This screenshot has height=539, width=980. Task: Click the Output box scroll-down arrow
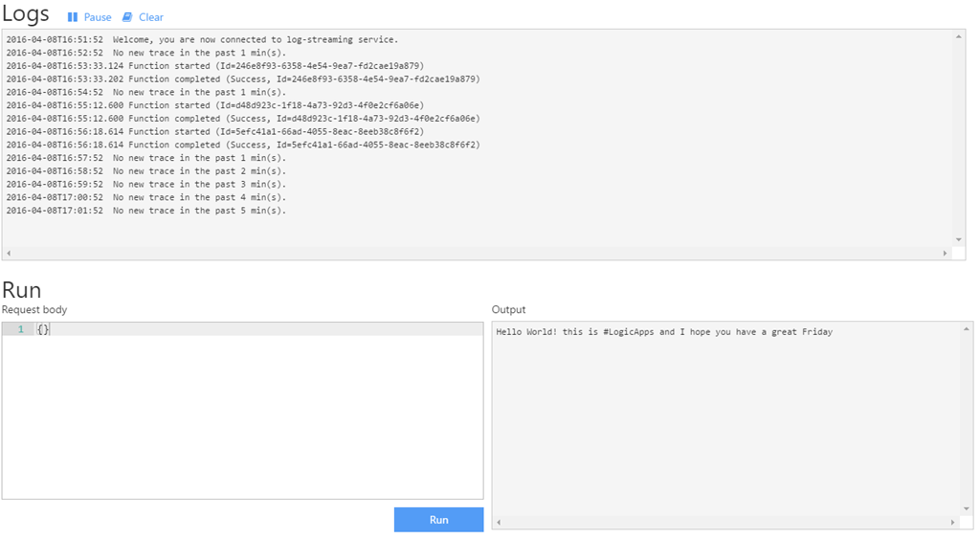[x=966, y=508]
